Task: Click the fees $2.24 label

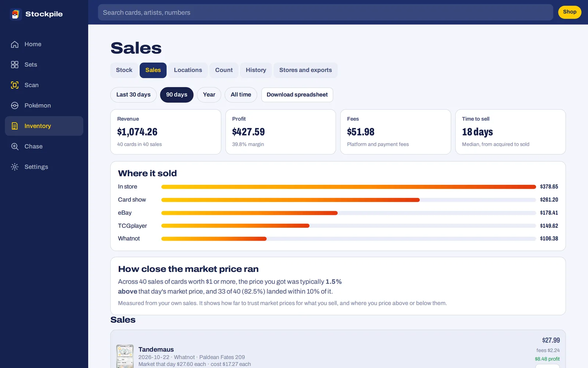Action: click(548, 351)
